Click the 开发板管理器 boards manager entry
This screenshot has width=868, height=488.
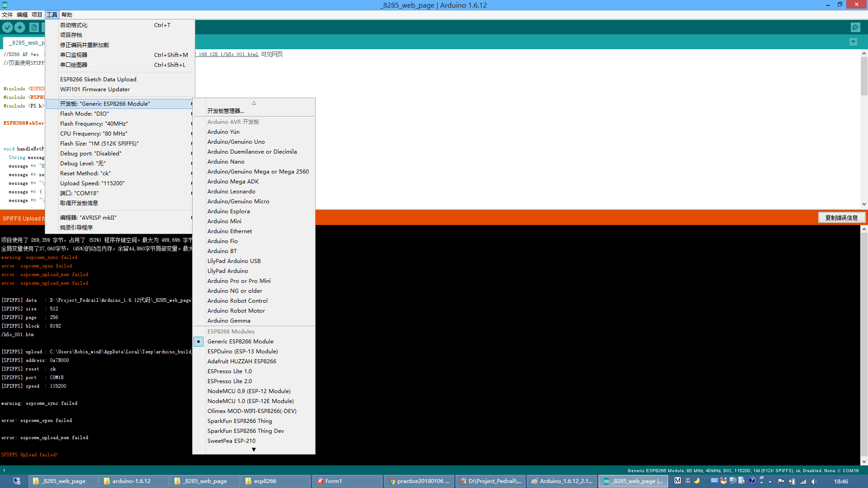pos(226,111)
